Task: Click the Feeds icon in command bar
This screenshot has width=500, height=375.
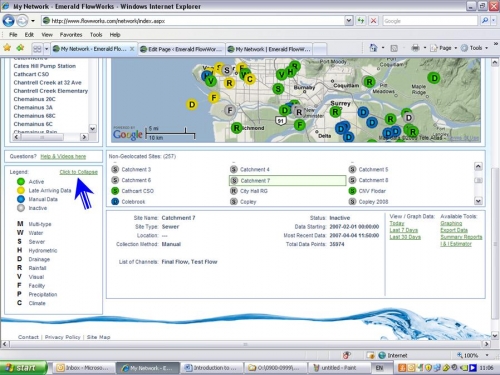Action: click(x=394, y=48)
